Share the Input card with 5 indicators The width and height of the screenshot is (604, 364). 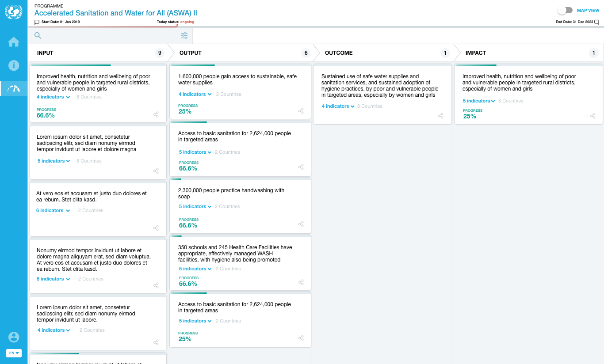click(x=156, y=171)
